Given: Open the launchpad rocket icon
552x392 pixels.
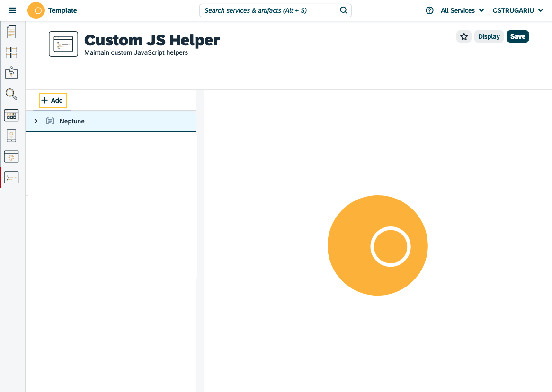Looking at the screenshot, I should click(11, 73).
